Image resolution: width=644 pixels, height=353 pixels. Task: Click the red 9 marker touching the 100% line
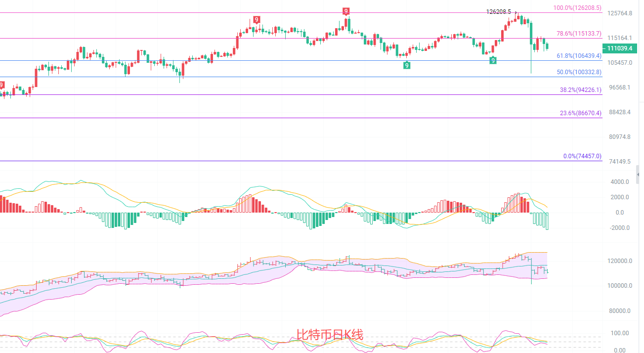tap(346, 11)
